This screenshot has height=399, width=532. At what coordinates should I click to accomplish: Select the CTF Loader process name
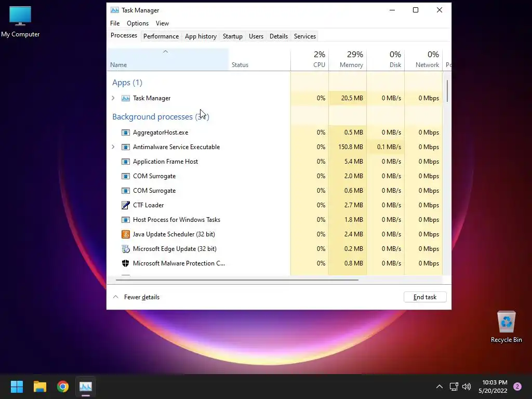click(148, 205)
